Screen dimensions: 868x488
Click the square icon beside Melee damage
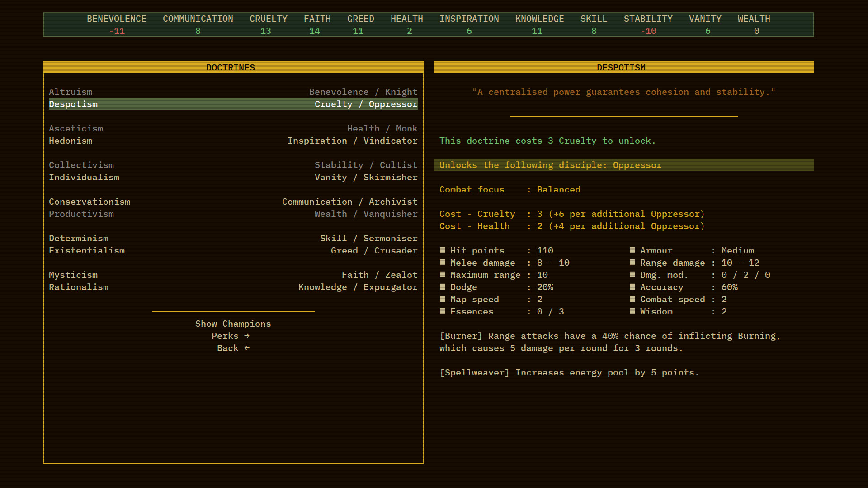442,263
